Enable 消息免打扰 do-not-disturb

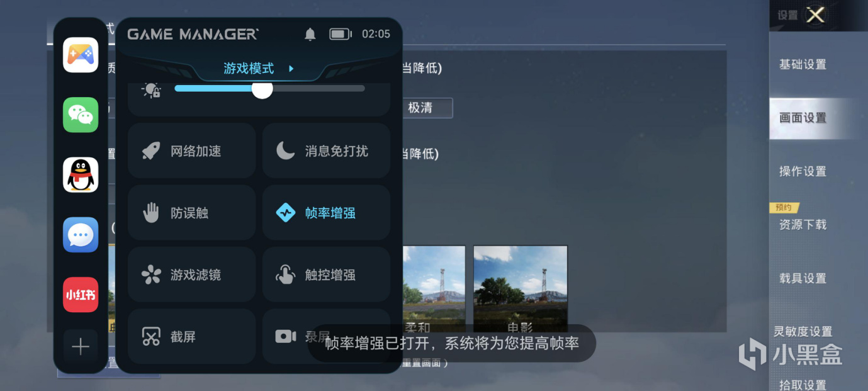(326, 151)
